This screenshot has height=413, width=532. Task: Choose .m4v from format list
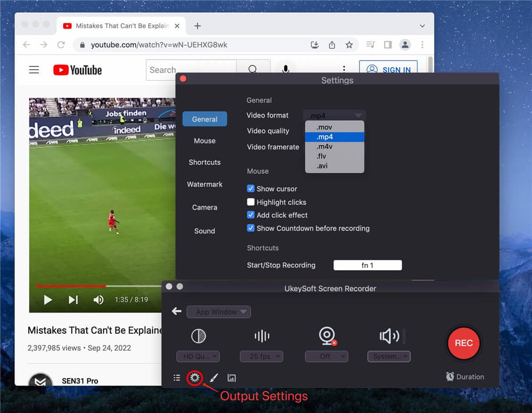pyautogui.click(x=335, y=147)
